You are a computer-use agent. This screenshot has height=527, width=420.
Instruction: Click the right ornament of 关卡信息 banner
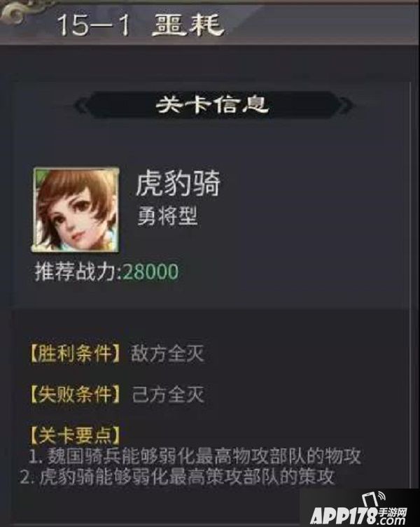344,106
